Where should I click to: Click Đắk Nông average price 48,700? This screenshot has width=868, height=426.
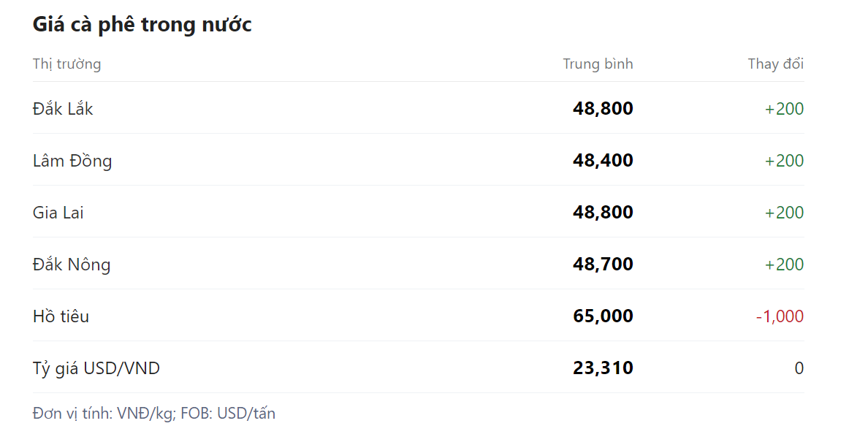click(603, 265)
